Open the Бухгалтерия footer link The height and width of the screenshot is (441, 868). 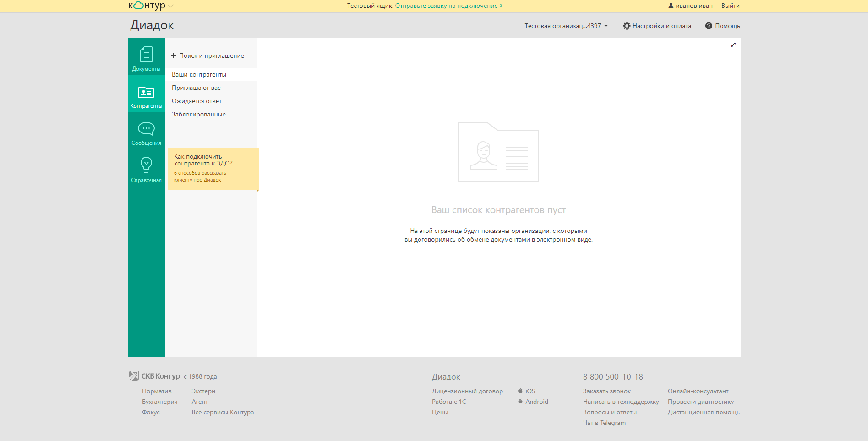(159, 402)
